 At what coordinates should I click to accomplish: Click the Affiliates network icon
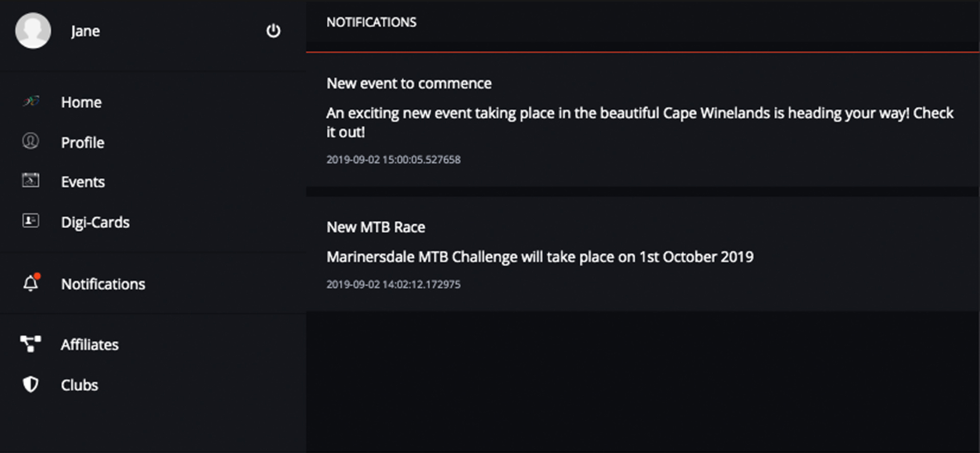pos(30,343)
